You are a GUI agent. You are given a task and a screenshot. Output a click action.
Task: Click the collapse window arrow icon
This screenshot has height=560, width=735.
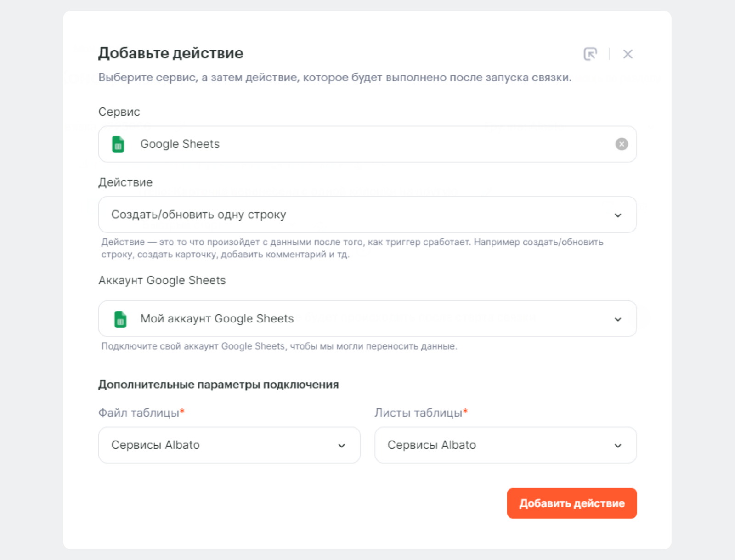tap(590, 54)
